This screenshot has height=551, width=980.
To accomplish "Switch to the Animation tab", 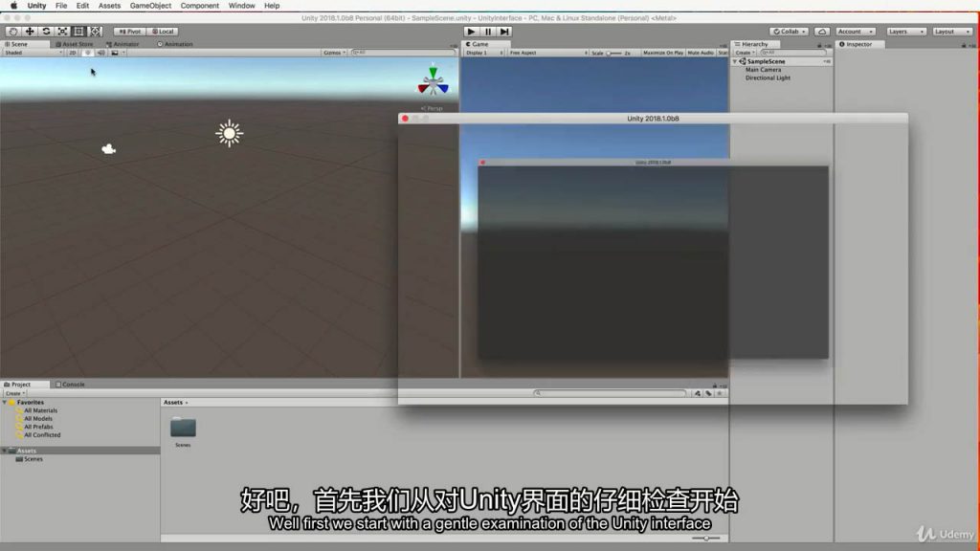I will click(175, 44).
